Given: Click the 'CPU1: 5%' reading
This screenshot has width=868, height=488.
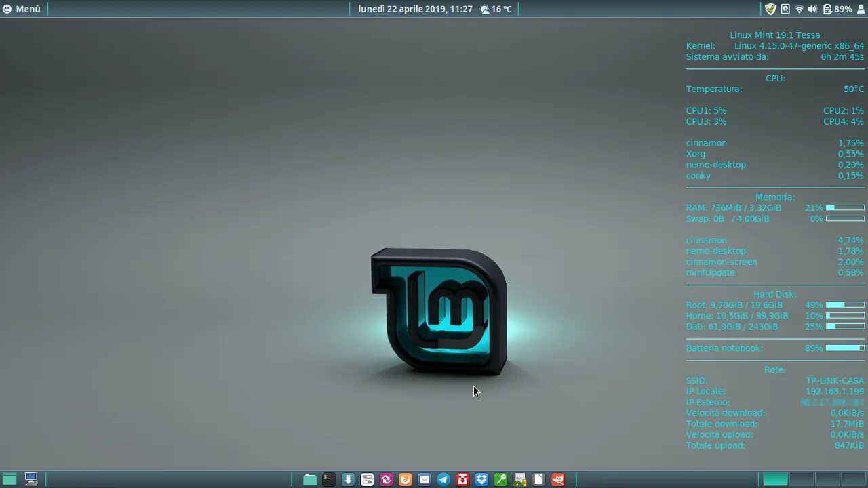Looking at the screenshot, I should tap(706, 110).
